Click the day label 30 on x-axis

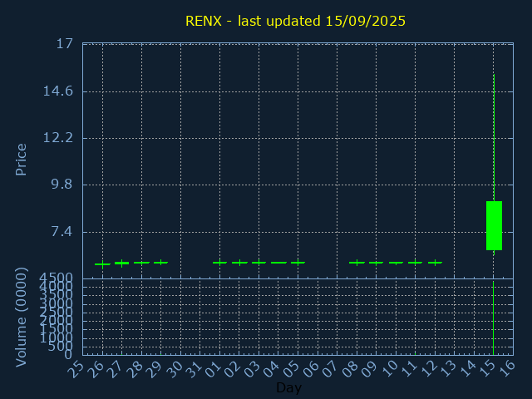click(174, 369)
